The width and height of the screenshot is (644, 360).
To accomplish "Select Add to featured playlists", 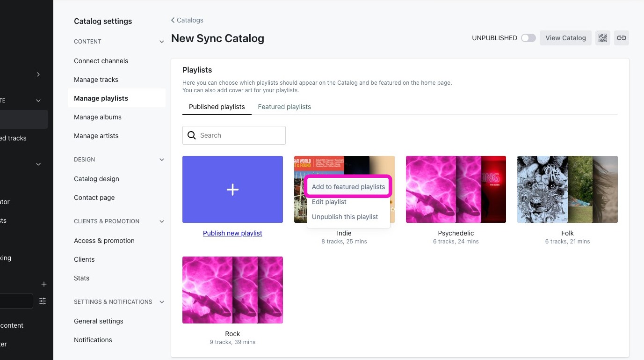I will pyautogui.click(x=348, y=187).
